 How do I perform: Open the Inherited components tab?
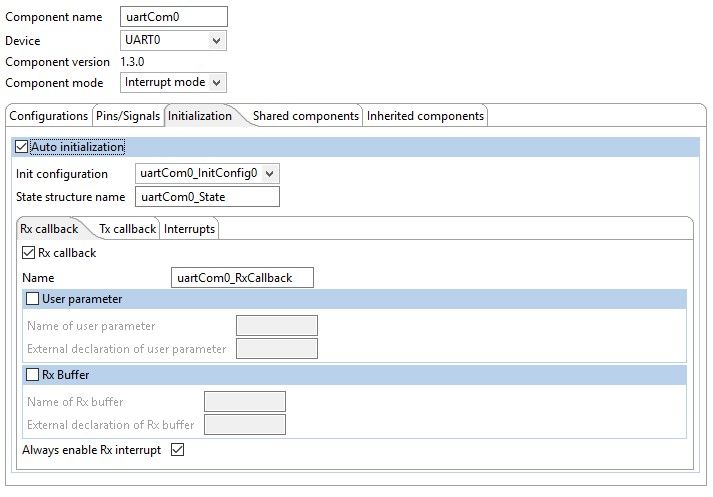coord(425,116)
